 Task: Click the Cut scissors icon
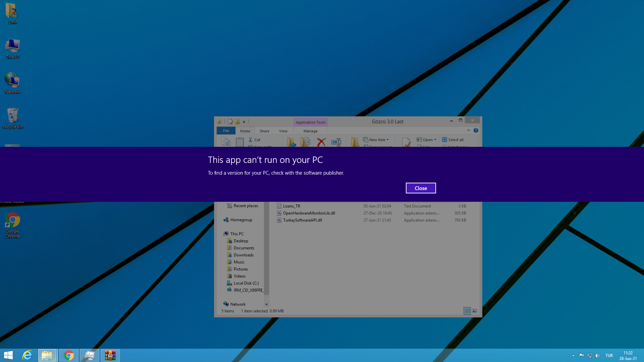[251, 140]
